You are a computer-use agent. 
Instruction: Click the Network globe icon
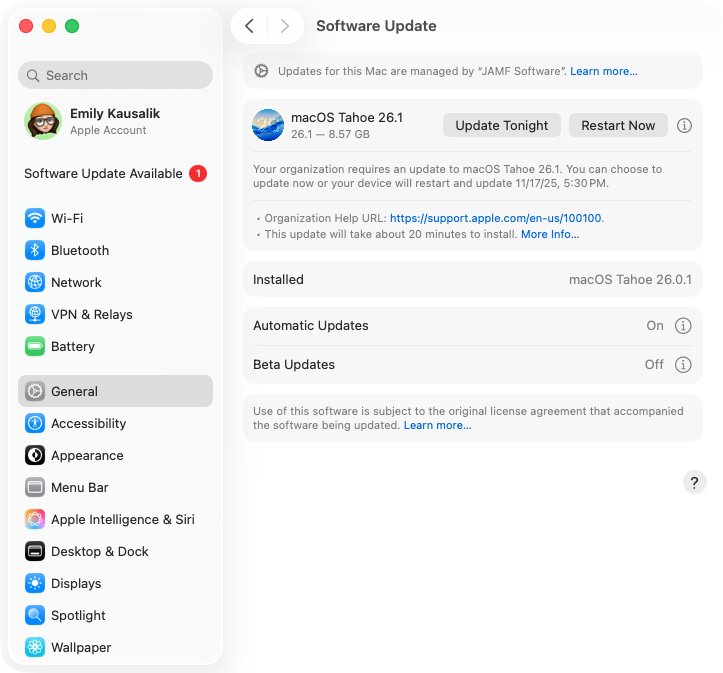coord(35,282)
